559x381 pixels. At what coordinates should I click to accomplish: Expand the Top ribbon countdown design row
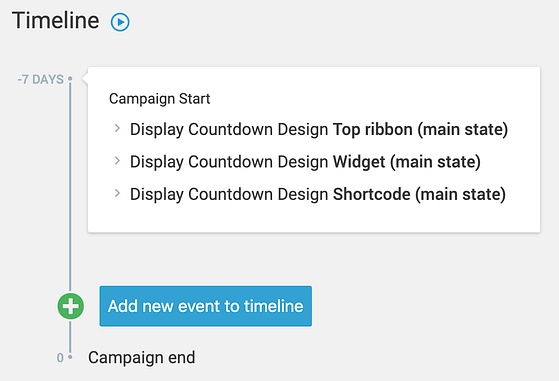[117, 128]
